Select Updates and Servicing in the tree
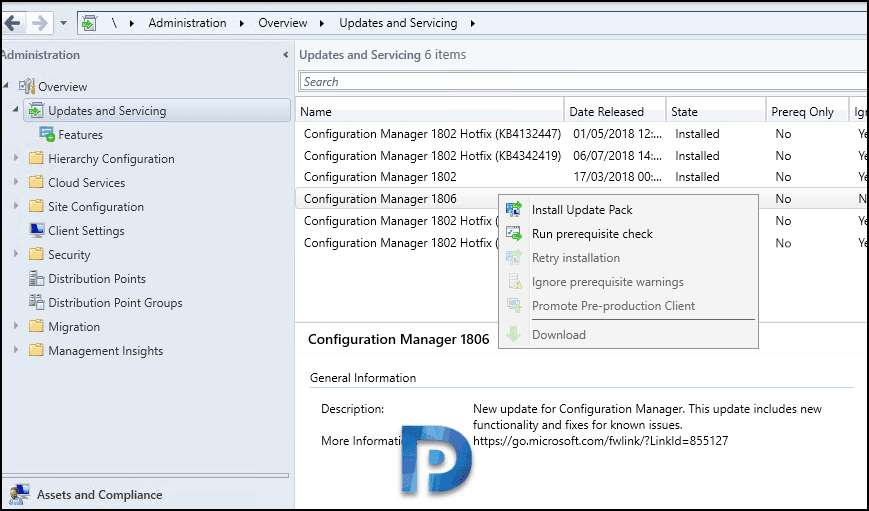 click(x=157, y=110)
